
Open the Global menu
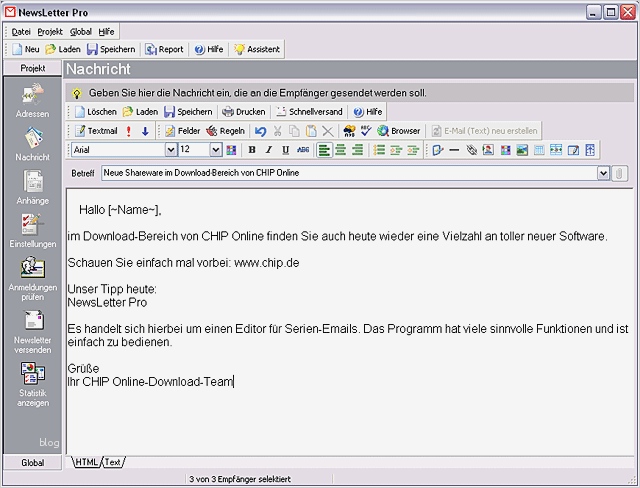tap(80, 32)
